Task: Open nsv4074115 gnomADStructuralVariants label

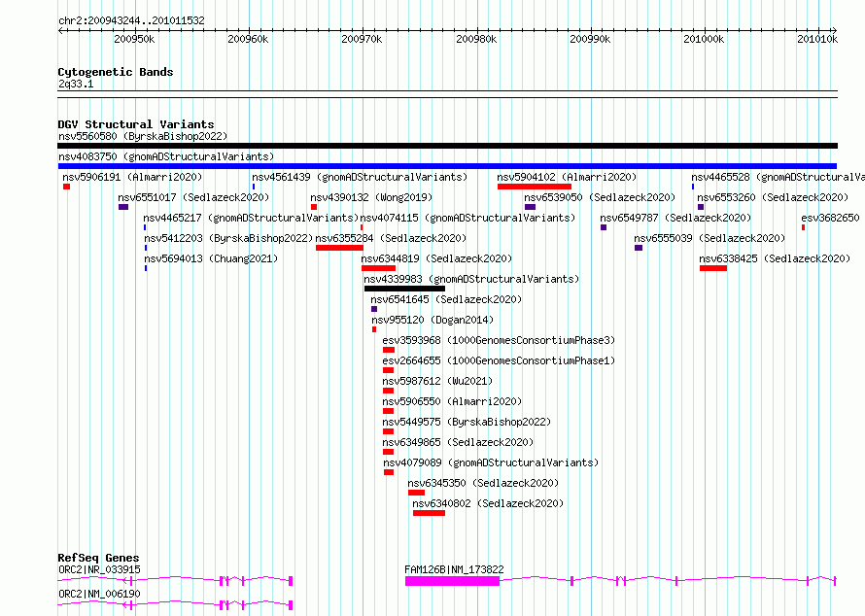Action: click(467, 218)
